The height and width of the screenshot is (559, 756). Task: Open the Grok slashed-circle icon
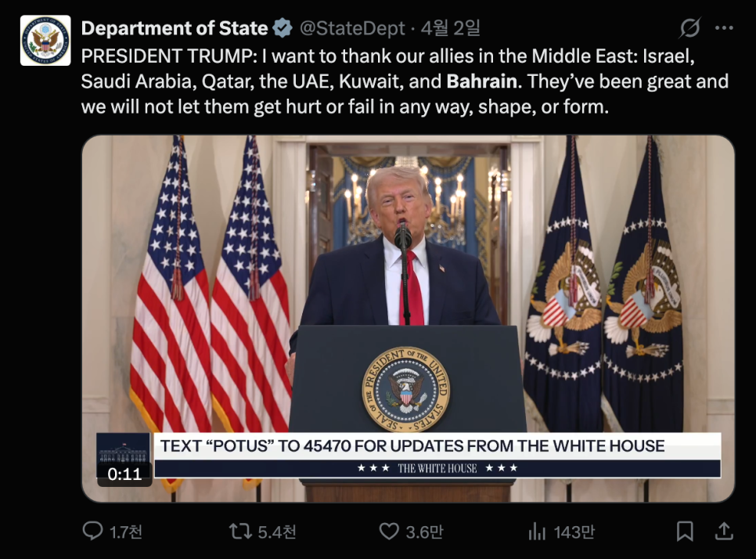(689, 29)
